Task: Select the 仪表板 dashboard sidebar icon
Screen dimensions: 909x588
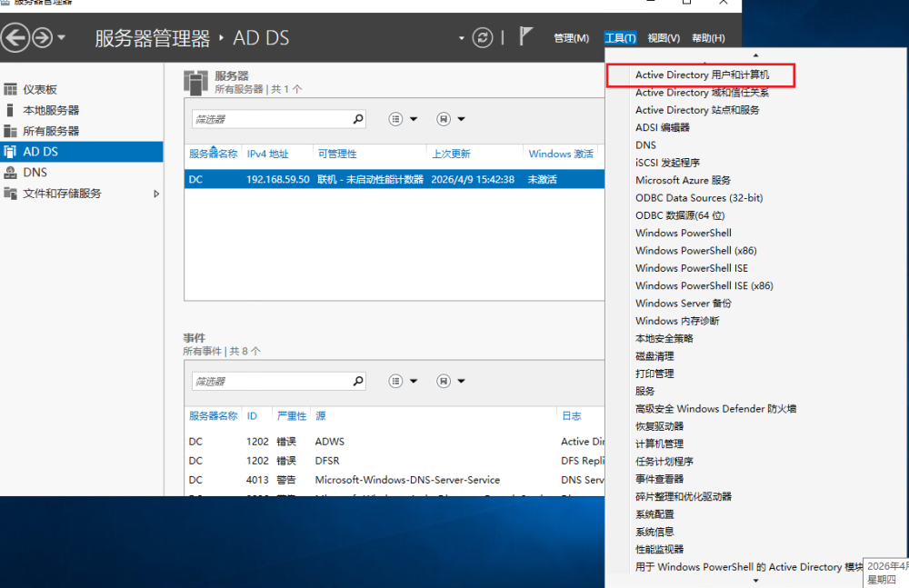Action: [11, 89]
